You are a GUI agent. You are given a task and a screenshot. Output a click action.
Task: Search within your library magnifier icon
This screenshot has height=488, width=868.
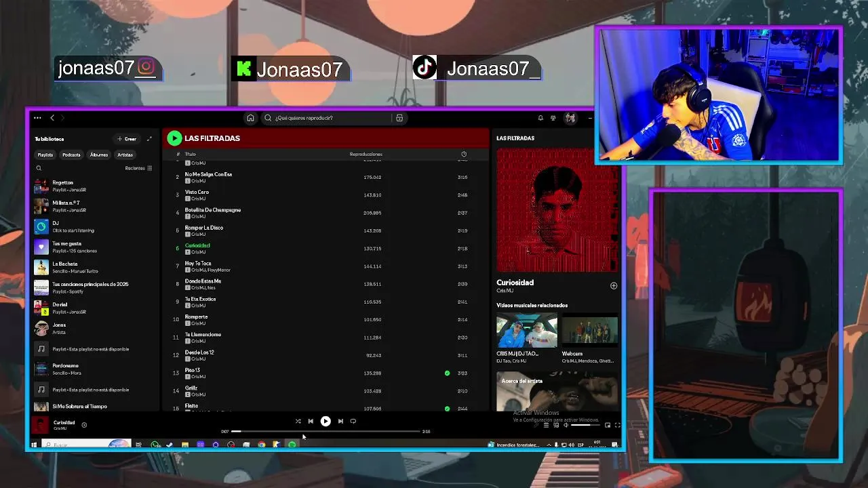(39, 168)
